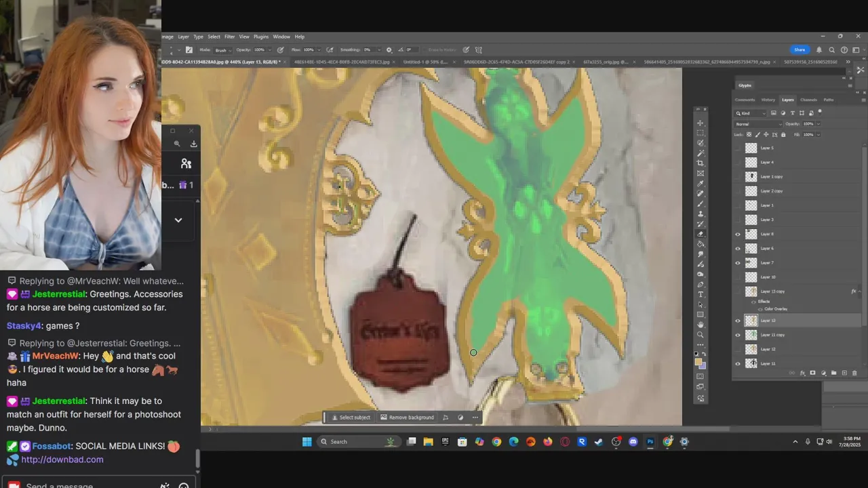Create new adjustment layer

coord(824,373)
